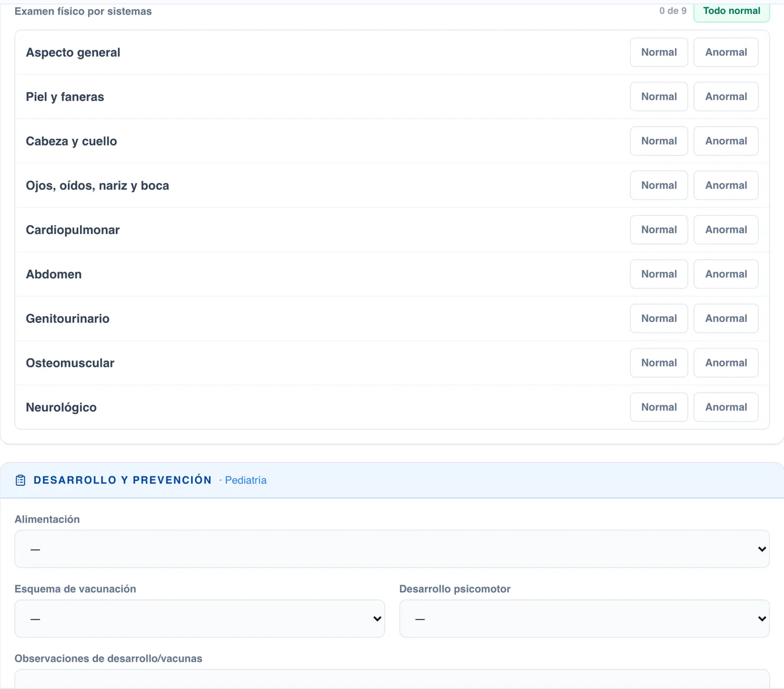Click the Cardiopulmonar row label
Image resolution: width=784 pixels, height=689 pixels.
point(73,230)
